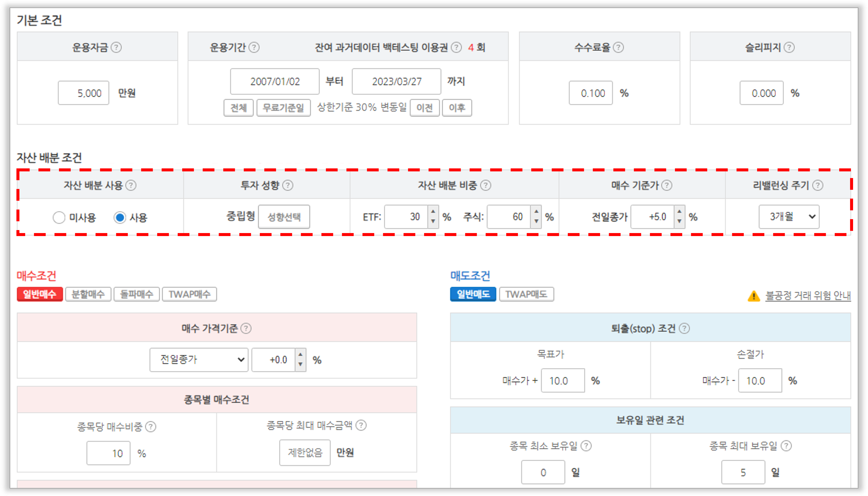Click help icon beside 종목당 최대 매수금액
This screenshot has height=496, width=868.
click(361, 425)
